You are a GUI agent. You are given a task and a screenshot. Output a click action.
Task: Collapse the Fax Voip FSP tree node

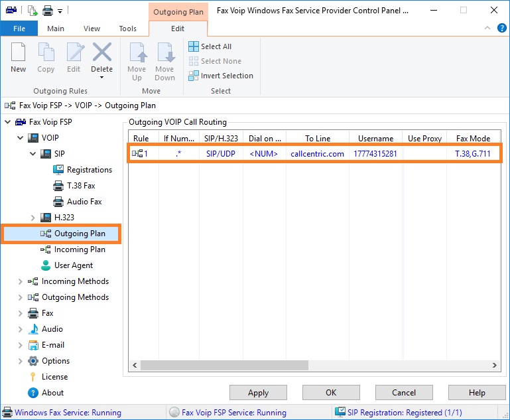8,122
